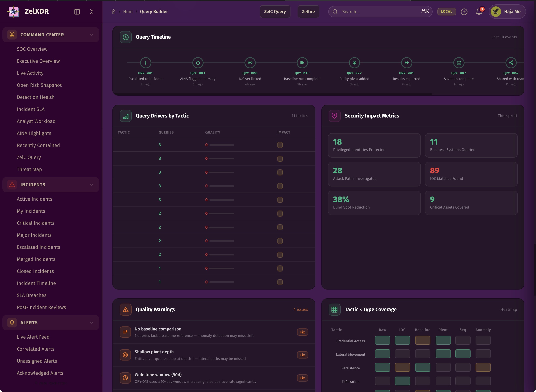The height and width of the screenshot is (392, 536).
Task: Click the QRY-015 baseline run icon
Action: [x=302, y=63]
